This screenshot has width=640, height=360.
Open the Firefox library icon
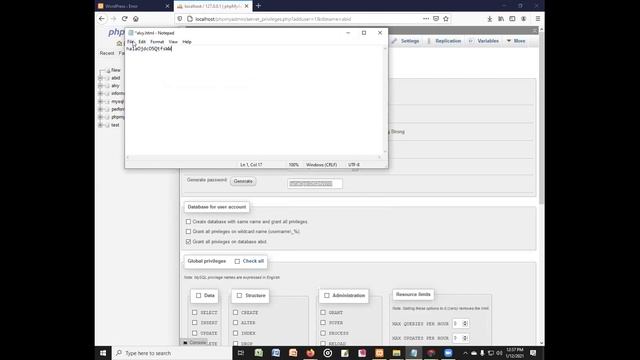(501, 19)
